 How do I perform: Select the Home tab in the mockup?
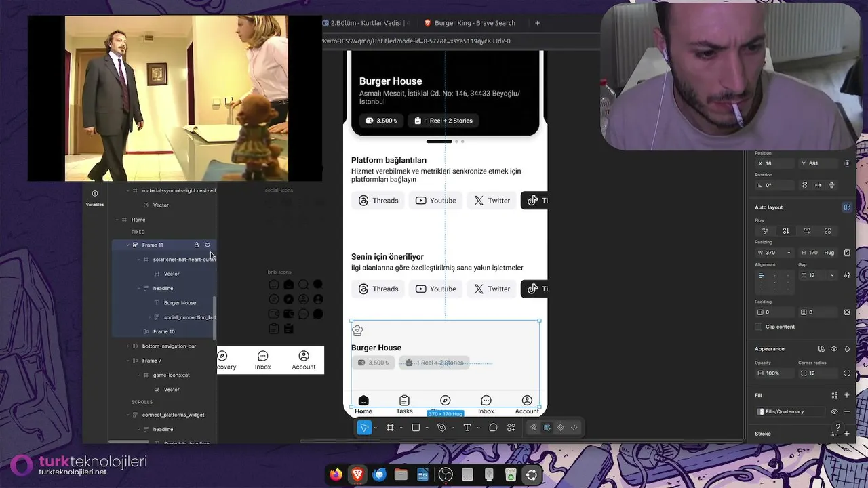(x=363, y=405)
